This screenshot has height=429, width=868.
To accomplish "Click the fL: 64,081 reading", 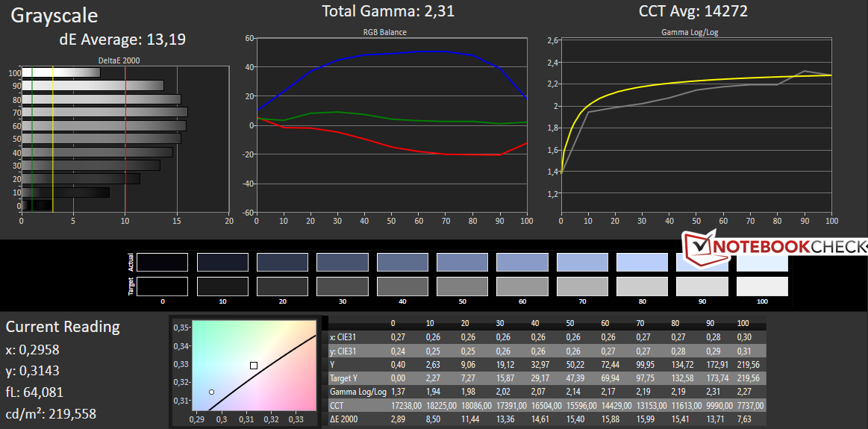I will click(x=34, y=392).
